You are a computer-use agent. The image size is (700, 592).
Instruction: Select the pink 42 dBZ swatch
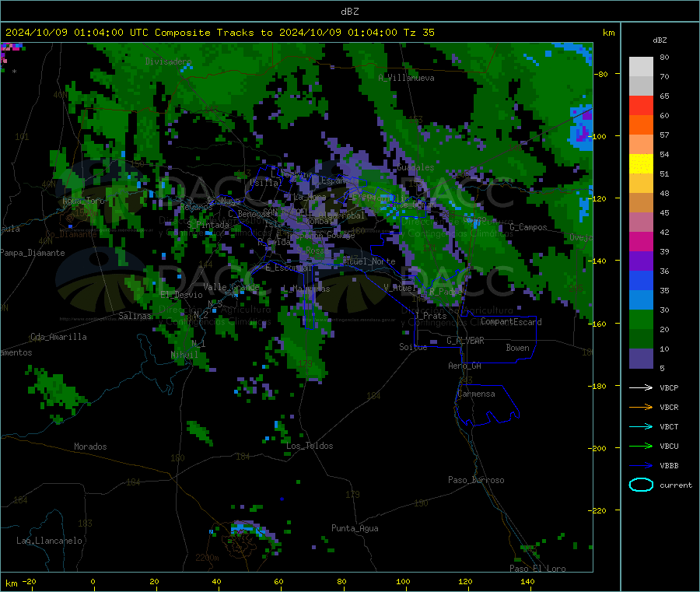tap(641, 222)
